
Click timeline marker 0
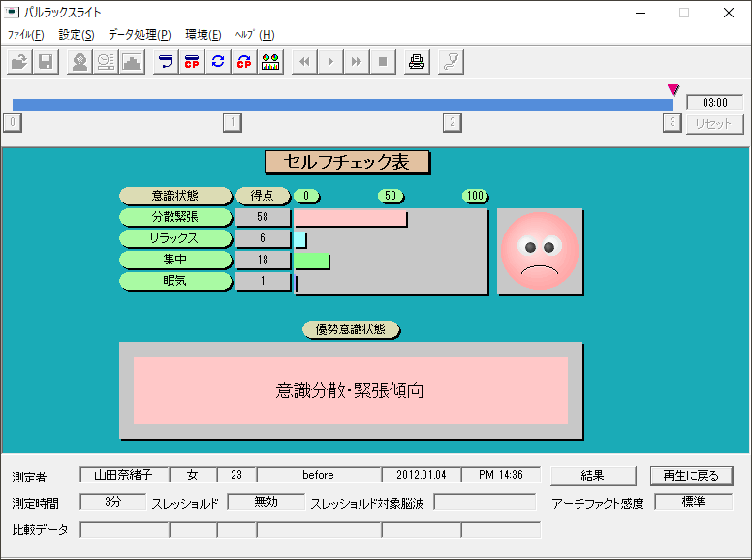coord(13,123)
